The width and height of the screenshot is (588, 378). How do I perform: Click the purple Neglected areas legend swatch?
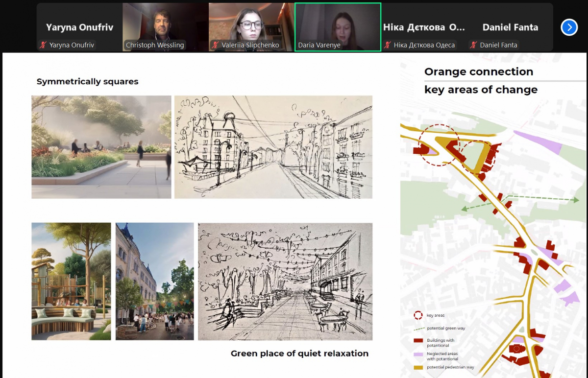[x=418, y=354]
